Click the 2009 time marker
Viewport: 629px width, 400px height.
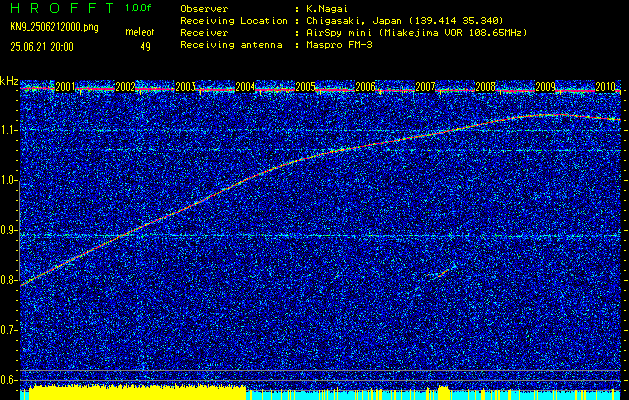coord(545,87)
